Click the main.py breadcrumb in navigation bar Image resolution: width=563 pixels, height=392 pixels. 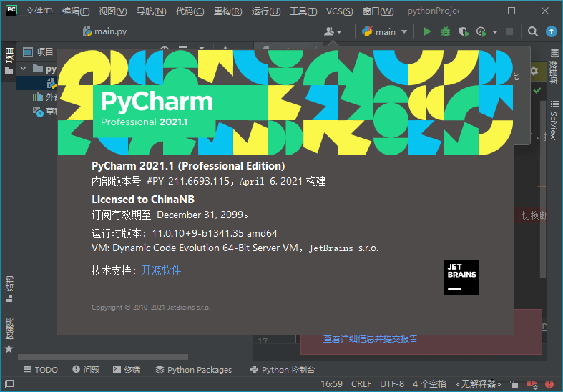[105, 31]
